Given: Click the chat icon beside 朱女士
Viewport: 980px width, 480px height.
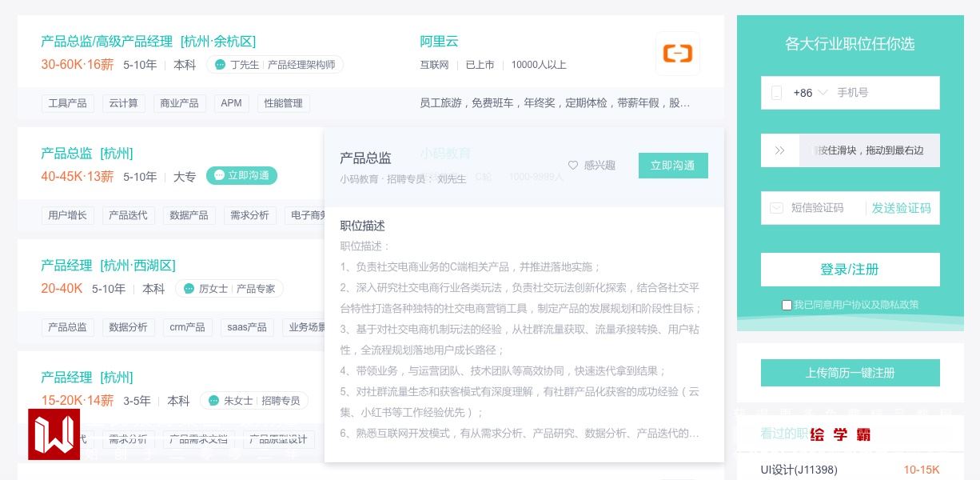Looking at the screenshot, I should (213, 401).
